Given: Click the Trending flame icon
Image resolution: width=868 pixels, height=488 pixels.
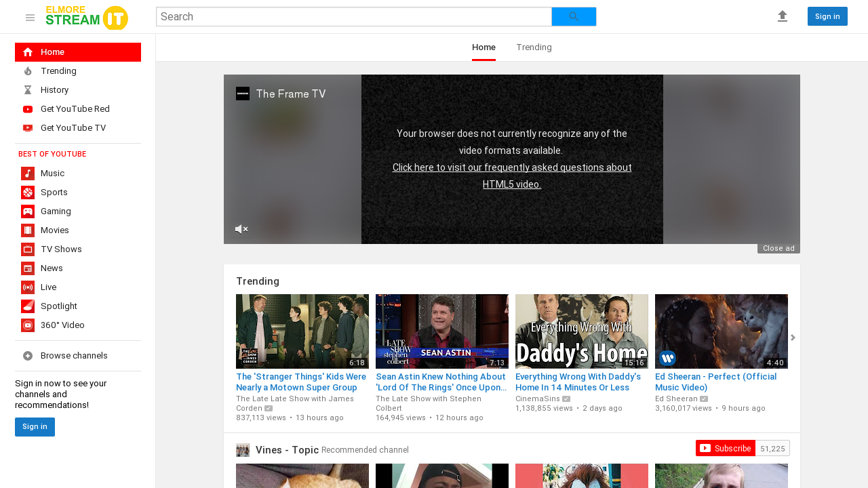Looking at the screenshot, I should pos(28,71).
